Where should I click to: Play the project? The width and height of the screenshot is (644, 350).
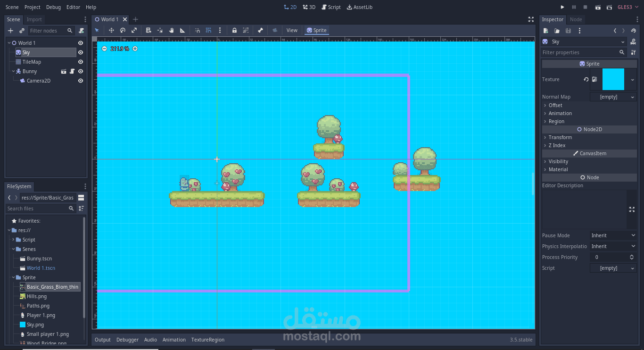point(562,7)
